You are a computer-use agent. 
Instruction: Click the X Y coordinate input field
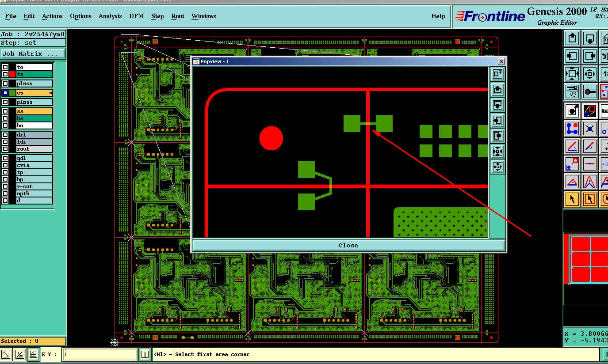pos(99,354)
